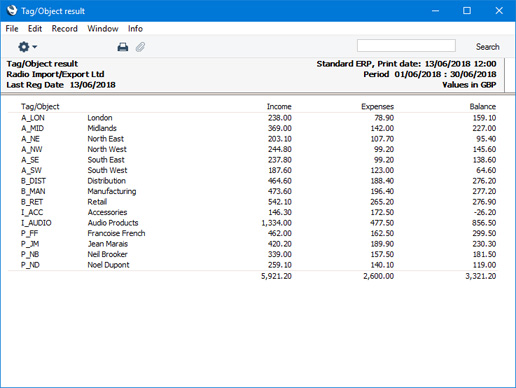
Task: Click the total income 5,921.20
Action: pos(276,276)
